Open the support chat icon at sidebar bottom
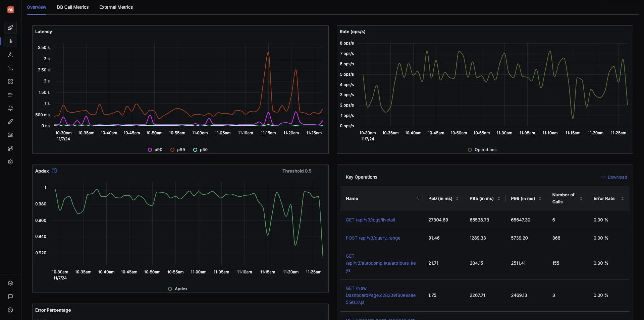Image resolution: width=644 pixels, height=320 pixels. 10,297
